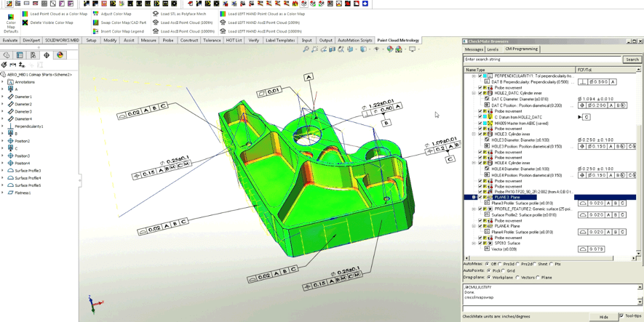Screen dimensions: 644x322
Task: Select AutoMeas Pts radio button
Action: (552, 264)
